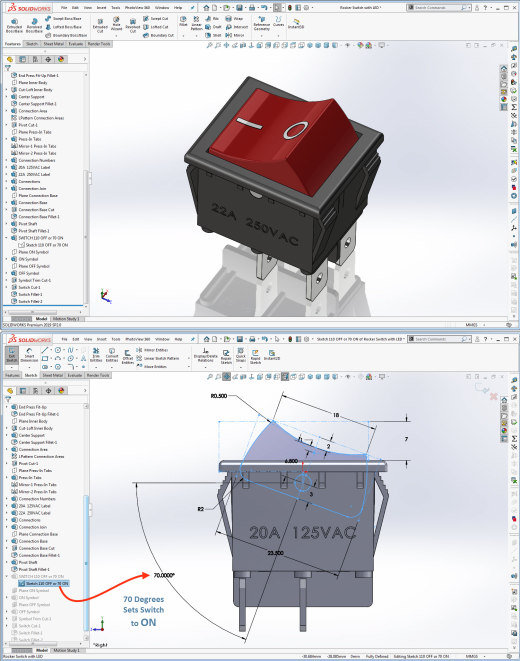
Task: Toggle Instant3D in the Features toolbar
Action: [x=296, y=24]
